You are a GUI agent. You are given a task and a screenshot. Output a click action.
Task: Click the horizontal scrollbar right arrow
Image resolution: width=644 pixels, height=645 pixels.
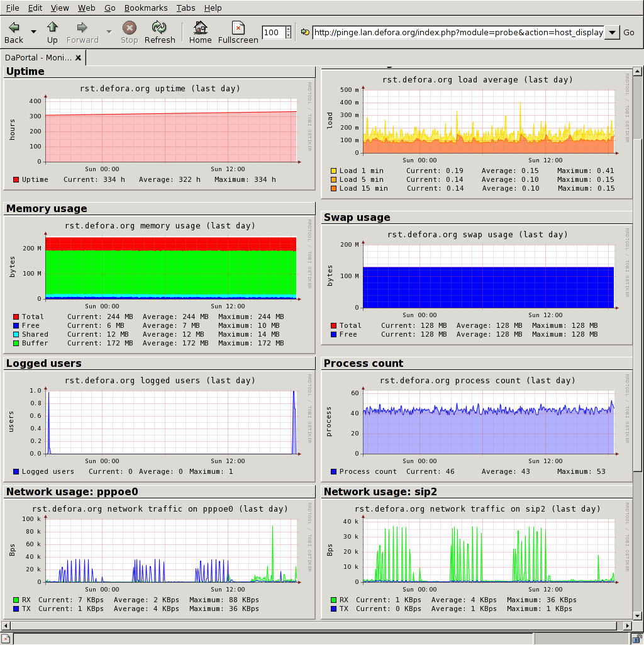coord(627,625)
